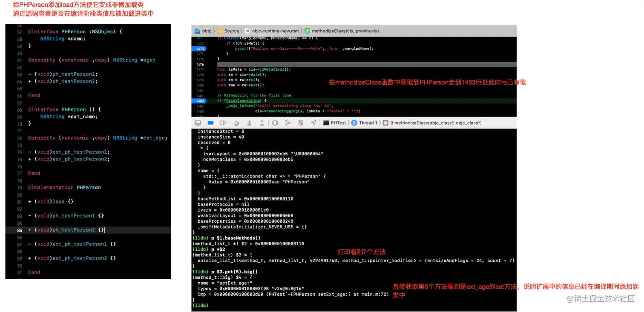Open the Source folder in the jump bar
This screenshot has width=644, height=312.
click(228, 31)
